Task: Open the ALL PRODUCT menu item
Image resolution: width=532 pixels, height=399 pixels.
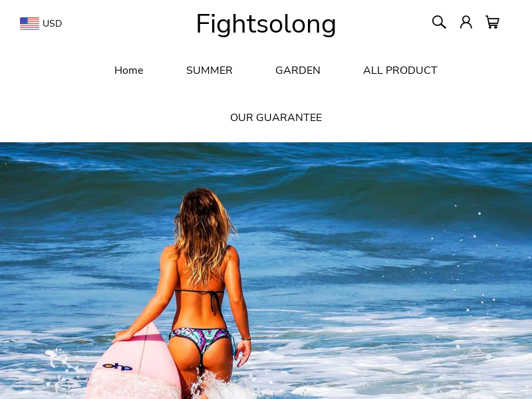Action: click(400, 70)
